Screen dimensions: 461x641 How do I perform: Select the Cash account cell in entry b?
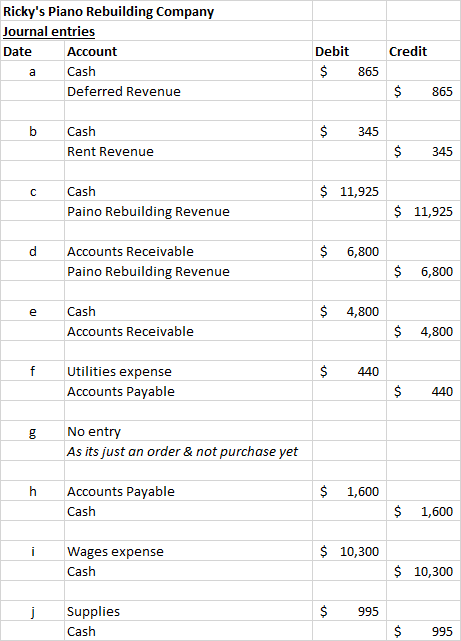(x=188, y=131)
